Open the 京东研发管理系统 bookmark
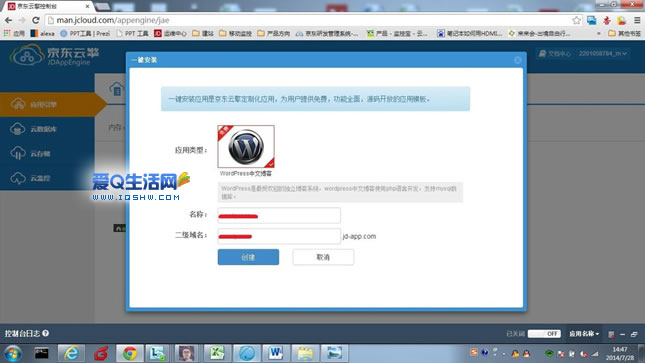The width and height of the screenshot is (645, 363). click(x=327, y=33)
